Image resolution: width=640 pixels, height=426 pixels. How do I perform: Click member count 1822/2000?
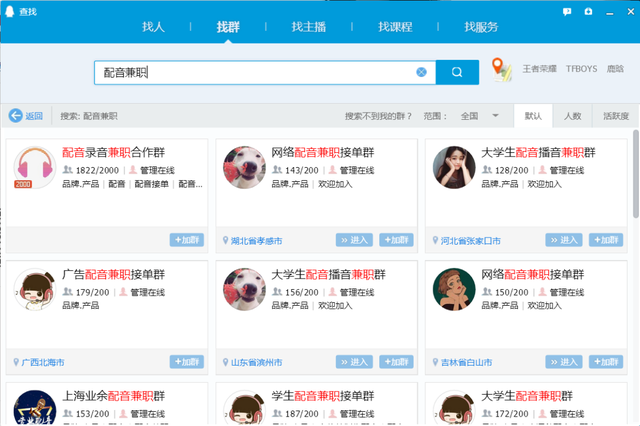coord(97,170)
